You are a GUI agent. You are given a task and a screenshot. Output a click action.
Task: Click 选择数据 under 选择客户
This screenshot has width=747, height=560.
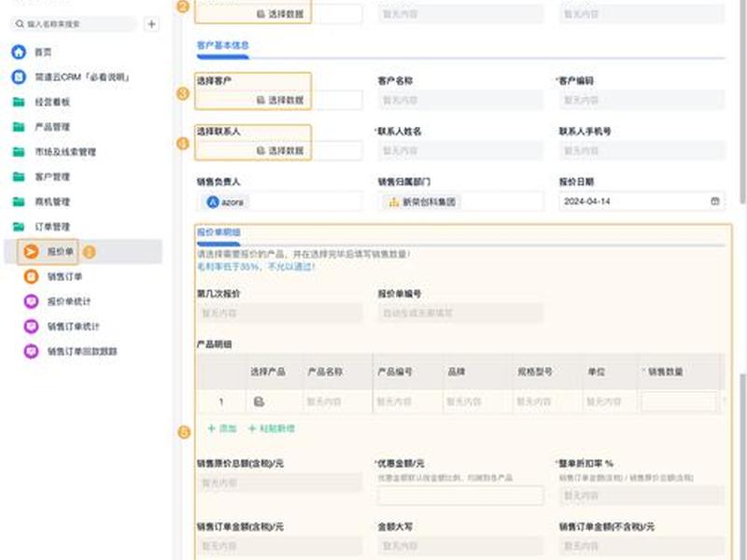point(280,100)
